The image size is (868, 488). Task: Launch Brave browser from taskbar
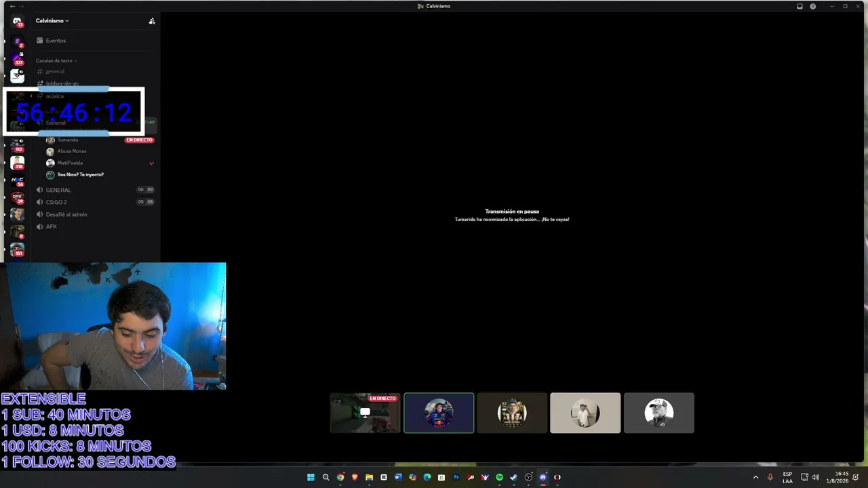pos(355,477)
